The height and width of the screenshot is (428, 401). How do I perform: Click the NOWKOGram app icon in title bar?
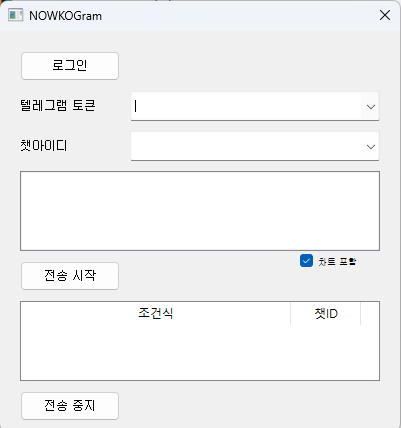tap(15, 15)
